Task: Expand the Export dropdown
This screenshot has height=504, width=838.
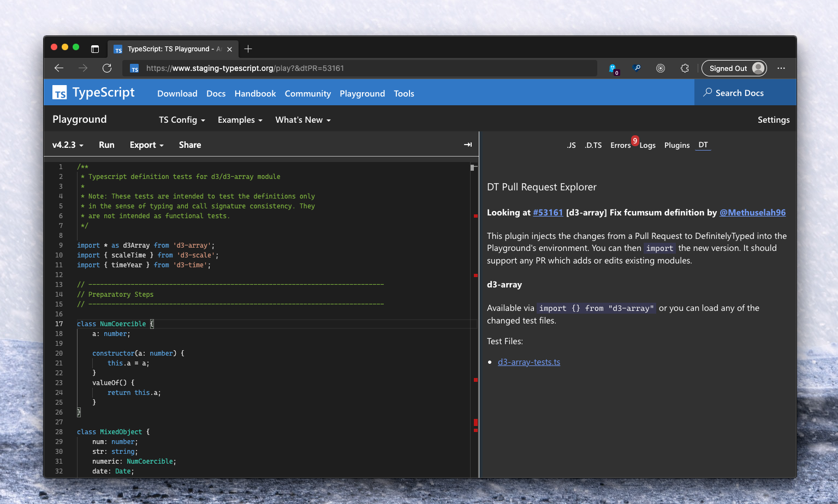Action: tap(147, 145)
